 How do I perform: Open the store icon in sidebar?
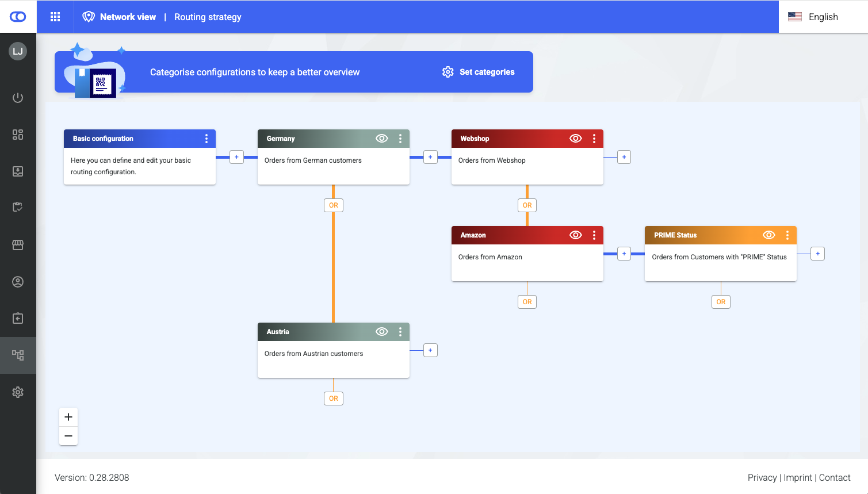point(18,245)
